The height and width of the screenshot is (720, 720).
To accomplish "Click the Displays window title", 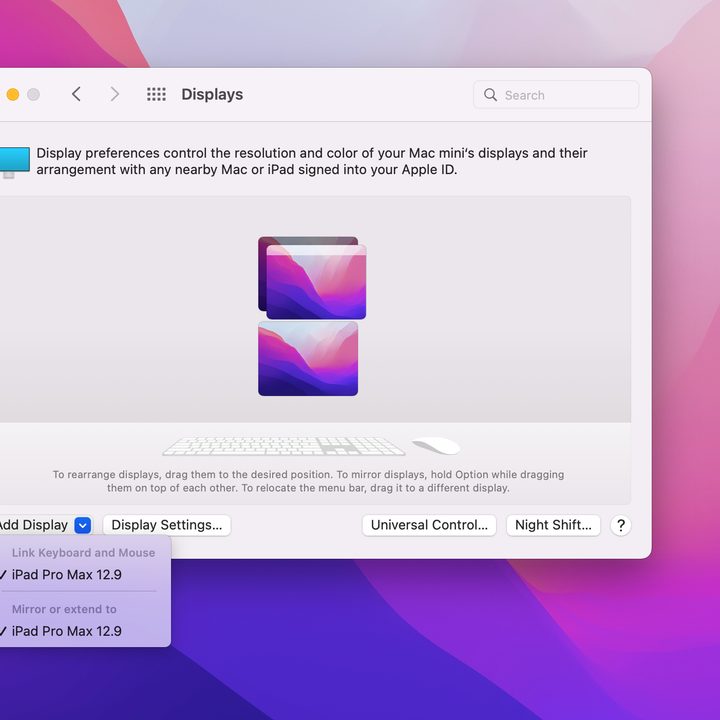I will pyautogui.click(x=212, y=95).
